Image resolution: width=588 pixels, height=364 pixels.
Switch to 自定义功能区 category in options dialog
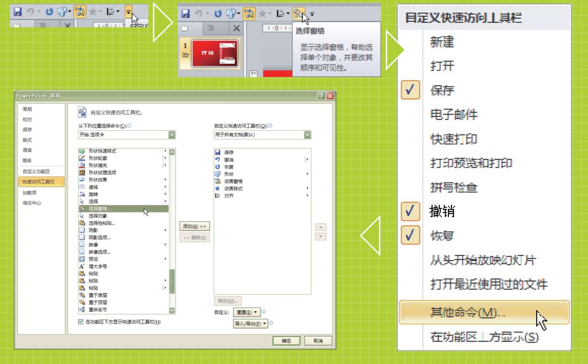tap(36, 171)
